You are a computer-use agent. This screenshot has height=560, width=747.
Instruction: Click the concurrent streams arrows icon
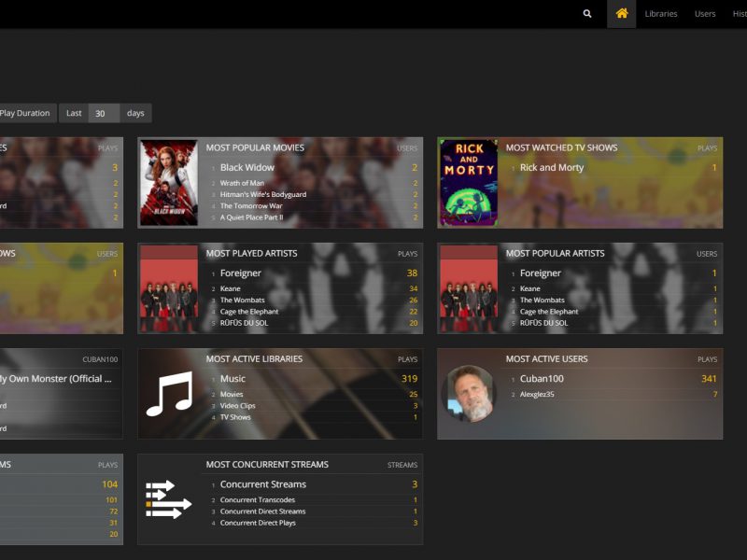[x=169, y=499]
